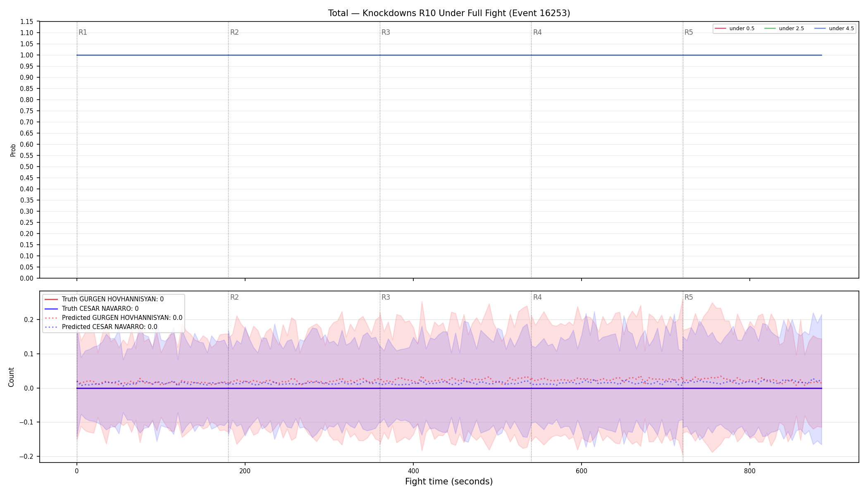Image resolution: width=868 pixels, height=496 pixels.
Task: Click 'Predicted GURGEN HOVHANNISYAN: 0.0' legend entry
Action: click(113, 318)
